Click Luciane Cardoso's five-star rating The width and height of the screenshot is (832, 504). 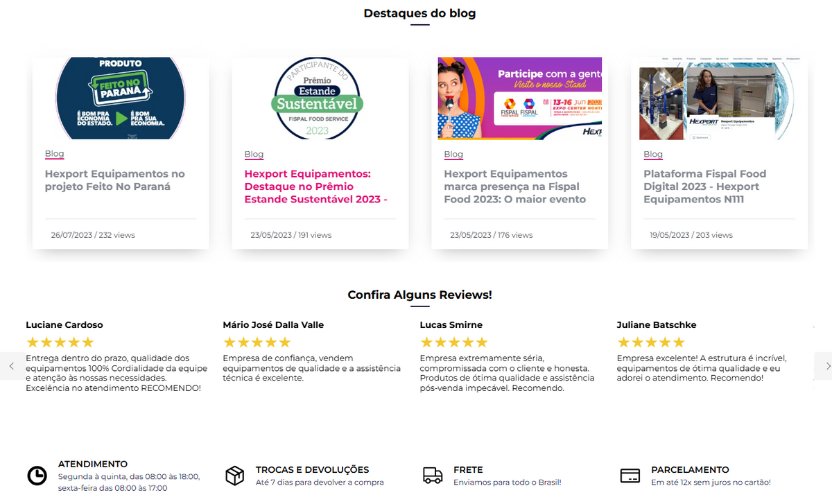[60, 342]
